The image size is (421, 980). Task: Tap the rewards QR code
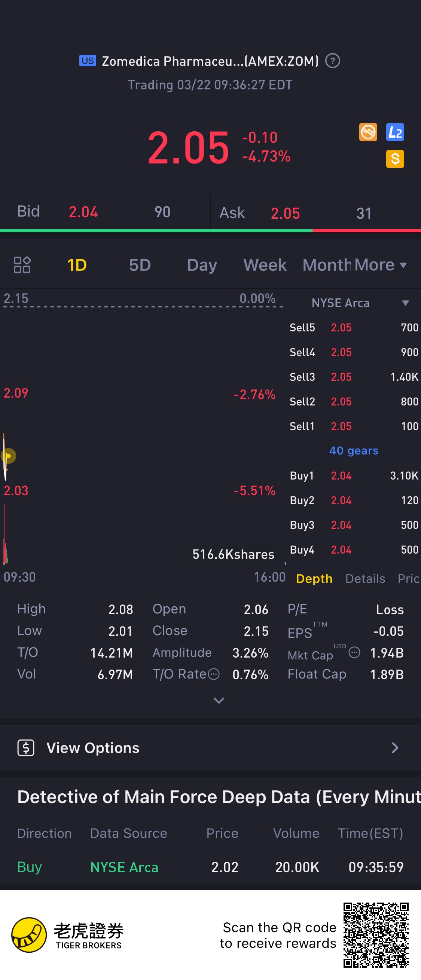point(375,935)
